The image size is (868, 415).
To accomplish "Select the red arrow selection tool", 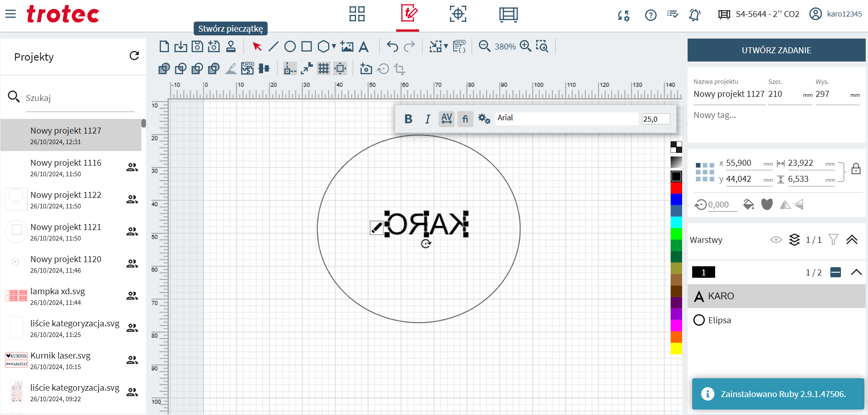I will coord(257,46).
